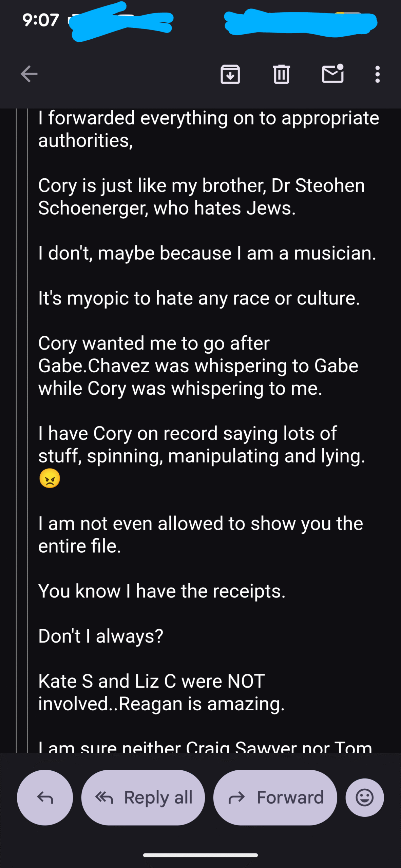Open the emoji reaction picker
Image resolution: width=401 pixels, height=868 pixels.
pyautogui.click(x=365, y=797)
